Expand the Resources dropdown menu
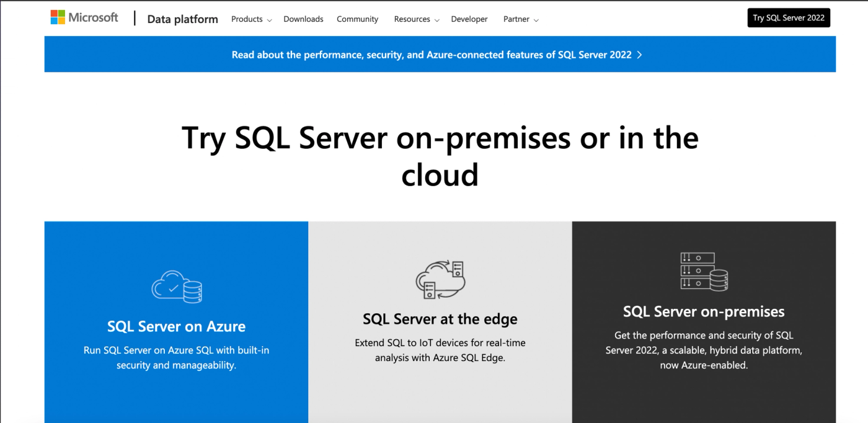This screenshot has height=423, width=868. pyautogui.click(x=417, y=19)
